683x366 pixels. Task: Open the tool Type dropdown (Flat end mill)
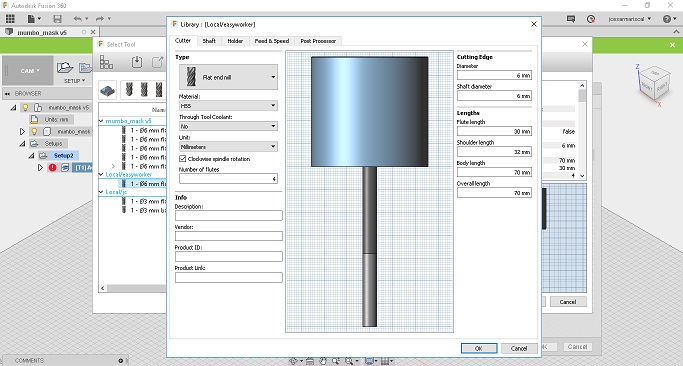pyautogui.click(x=228, y=77)
